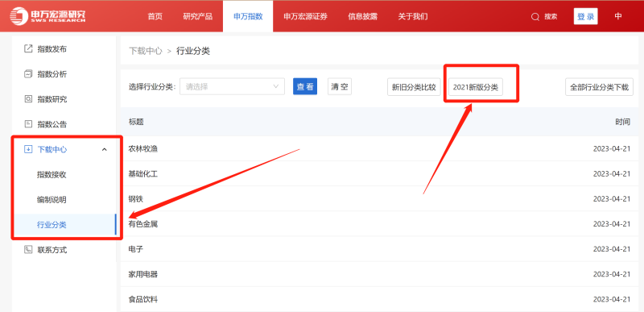Viewport: 644px width, 312px height.
Task: Click the 指数发布 sidebar label
Action: [52, 49]
